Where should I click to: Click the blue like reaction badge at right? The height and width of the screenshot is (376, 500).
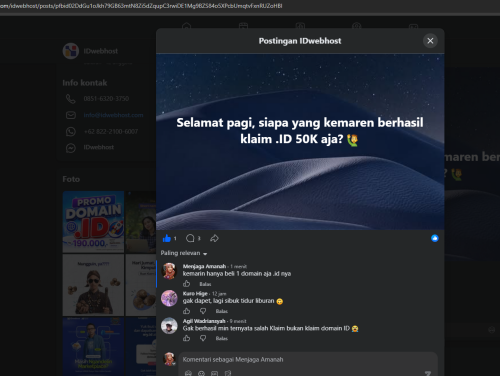pyautogui.click(x=435, y=238)
